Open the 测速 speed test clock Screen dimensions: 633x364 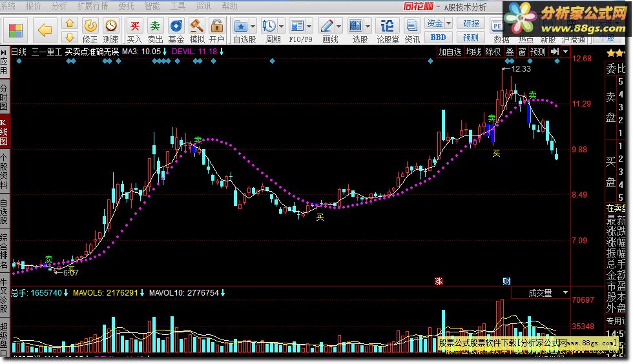(110, 31)
